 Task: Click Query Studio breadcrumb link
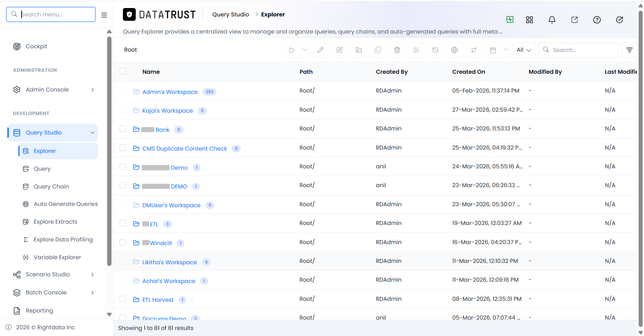pyautogui.click(x=231, y=14)
